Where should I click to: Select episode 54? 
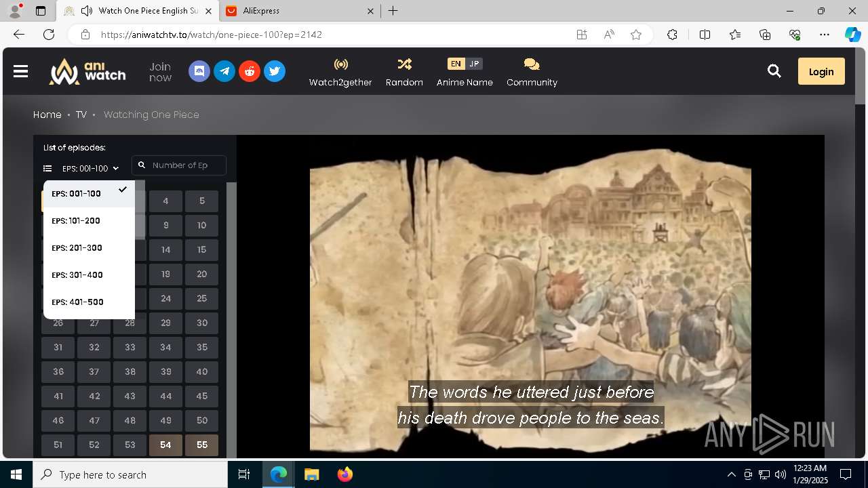click(x=165, y=445)
